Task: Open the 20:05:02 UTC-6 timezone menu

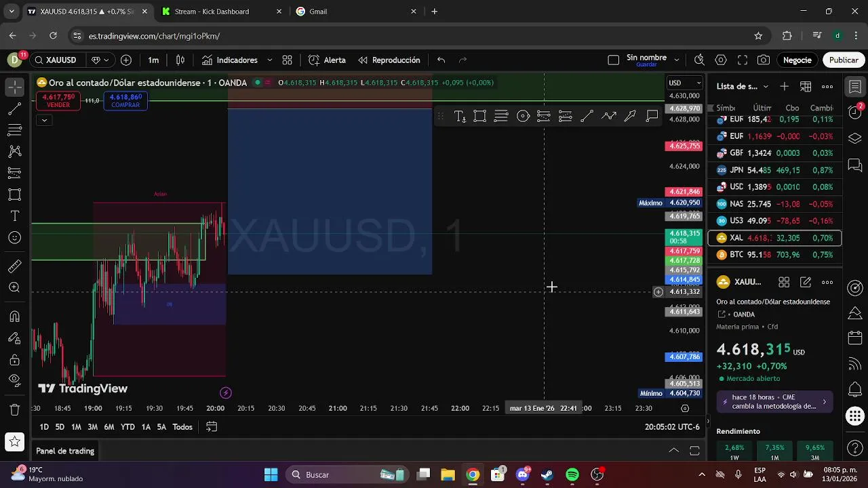Action: coord(672,427)
